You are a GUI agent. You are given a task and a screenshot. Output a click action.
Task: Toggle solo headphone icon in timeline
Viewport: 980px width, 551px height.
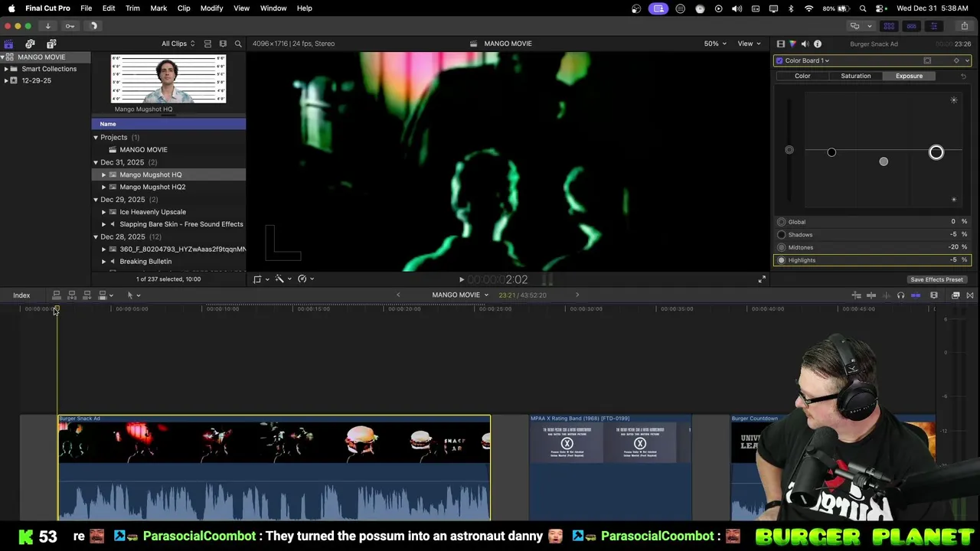coord(900,295)
